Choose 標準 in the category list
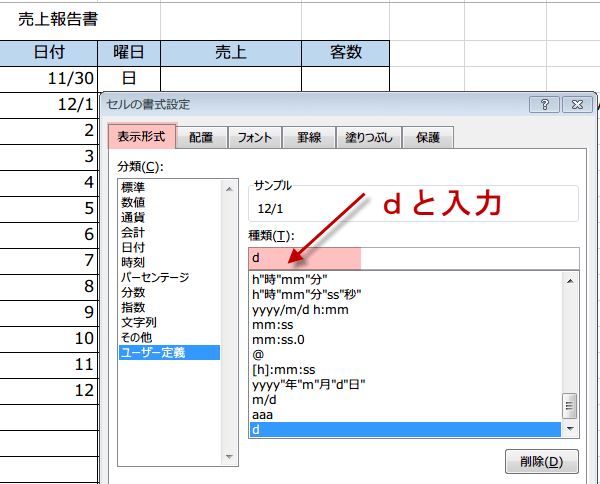Screen dimensions: 600x484 coord(170,187)
